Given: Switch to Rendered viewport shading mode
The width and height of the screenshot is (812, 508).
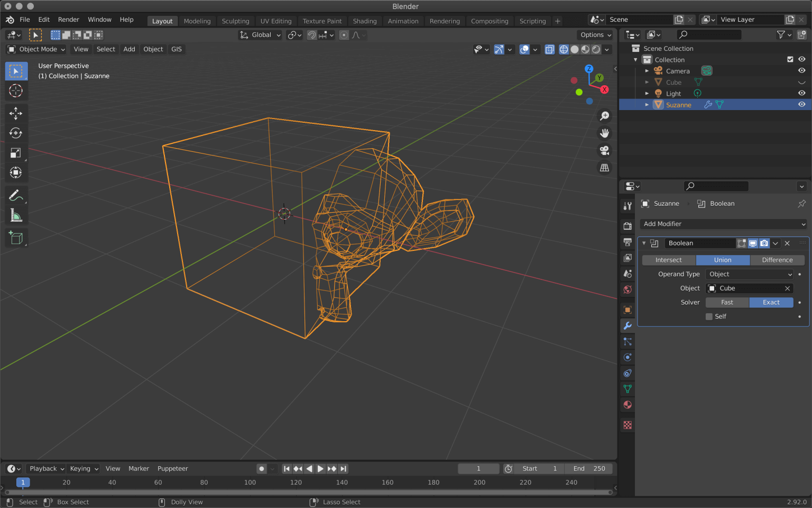Looking at the screenshot, I should point(596,49).
